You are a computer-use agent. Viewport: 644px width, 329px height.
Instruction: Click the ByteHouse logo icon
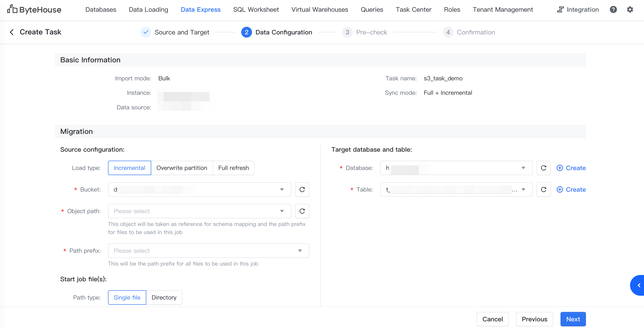pos(12,9)
